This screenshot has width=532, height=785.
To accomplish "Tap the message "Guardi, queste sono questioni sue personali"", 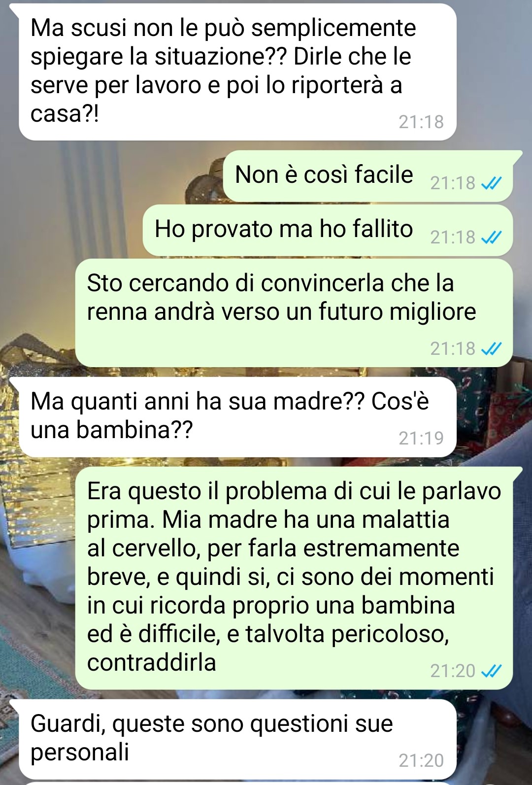I will coord(237,739).
